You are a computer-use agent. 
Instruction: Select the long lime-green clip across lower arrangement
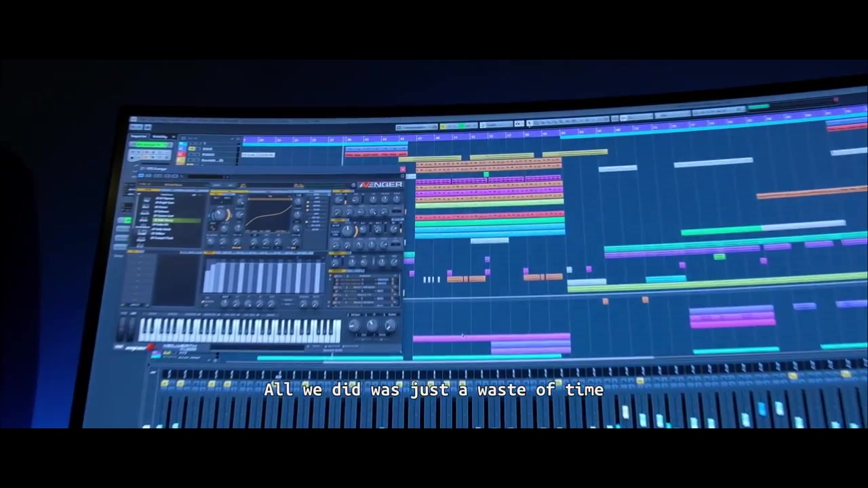coord(717,283)
